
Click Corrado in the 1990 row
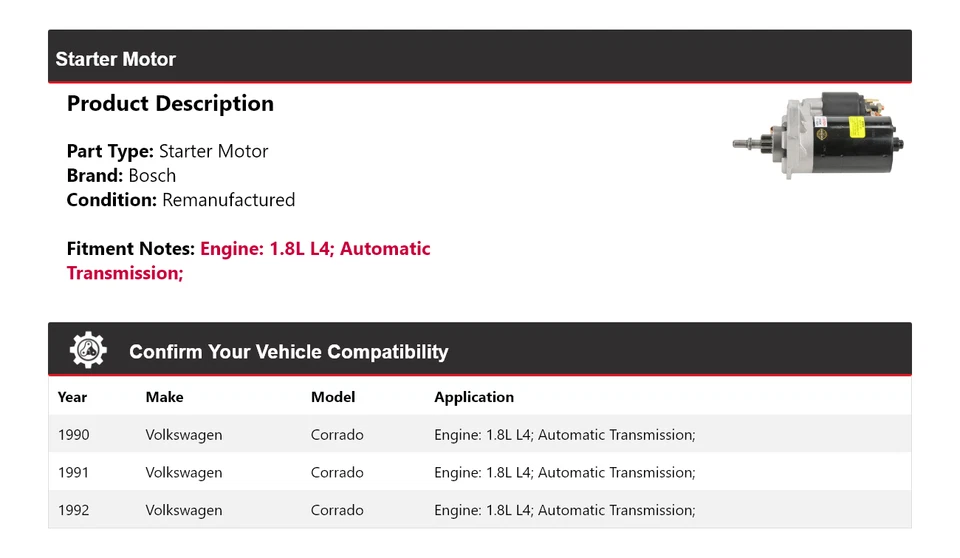[337, 435]
